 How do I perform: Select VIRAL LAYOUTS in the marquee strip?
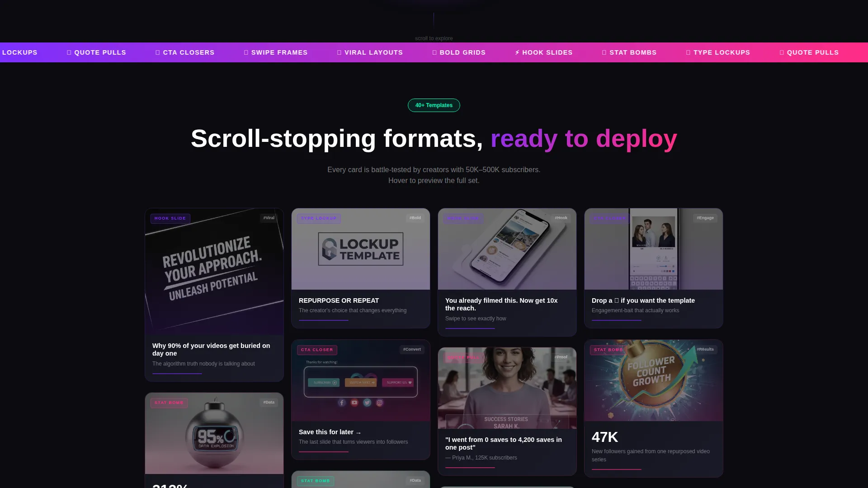click(370, 52)
